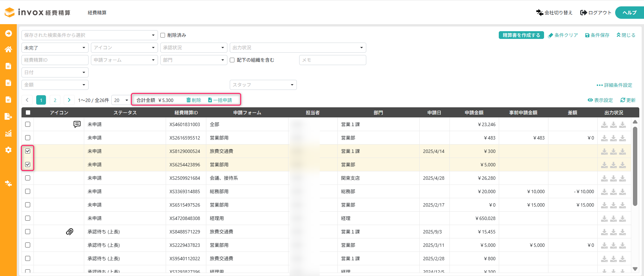Viewport: 644px width, 276px height.
Task: Click the 一括申請 bulk apply link
Action: click(x=220, y=100)
